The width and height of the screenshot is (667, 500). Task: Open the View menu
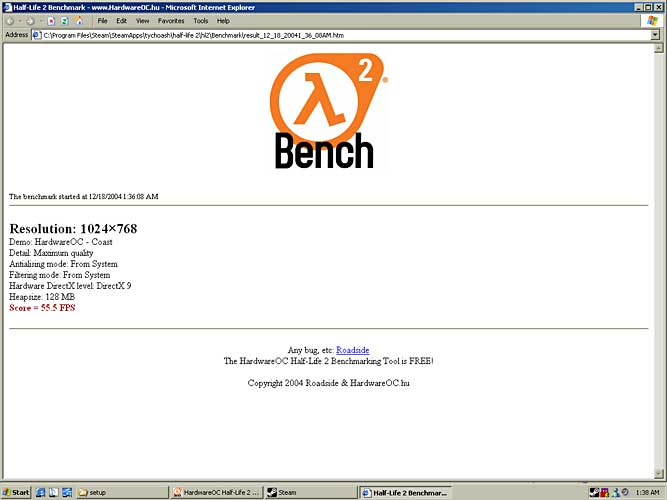(142, 21)
